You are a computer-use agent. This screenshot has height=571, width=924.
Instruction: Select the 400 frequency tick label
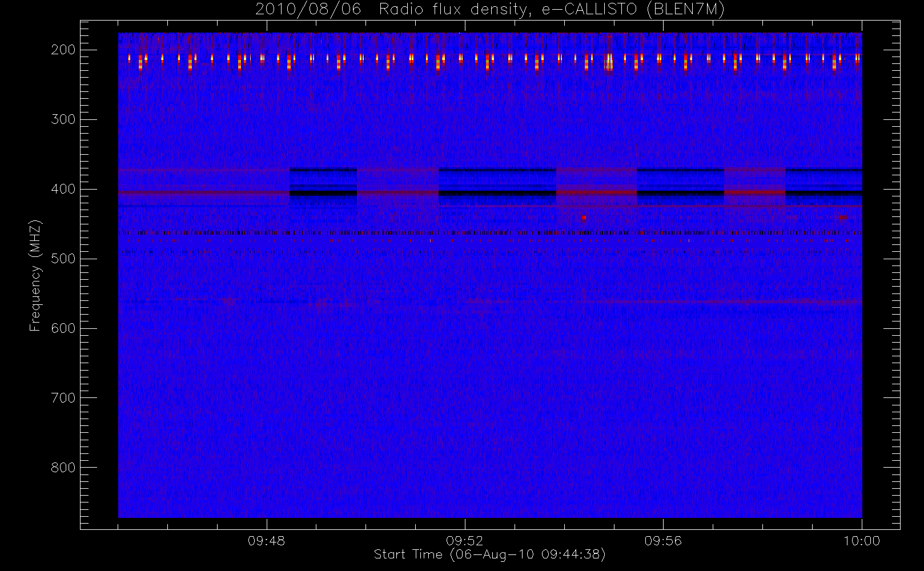tap(63, 189)
